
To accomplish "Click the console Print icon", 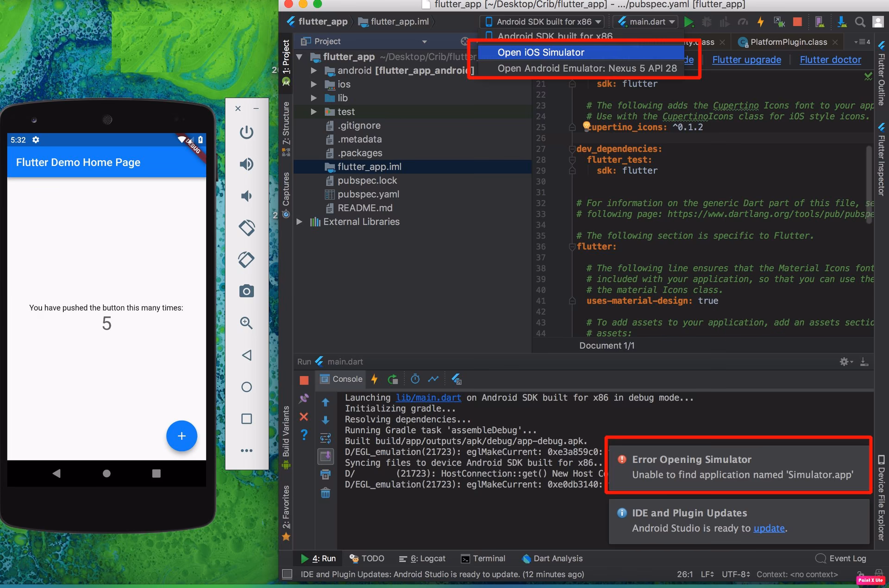I will click(x=326, y=474).
